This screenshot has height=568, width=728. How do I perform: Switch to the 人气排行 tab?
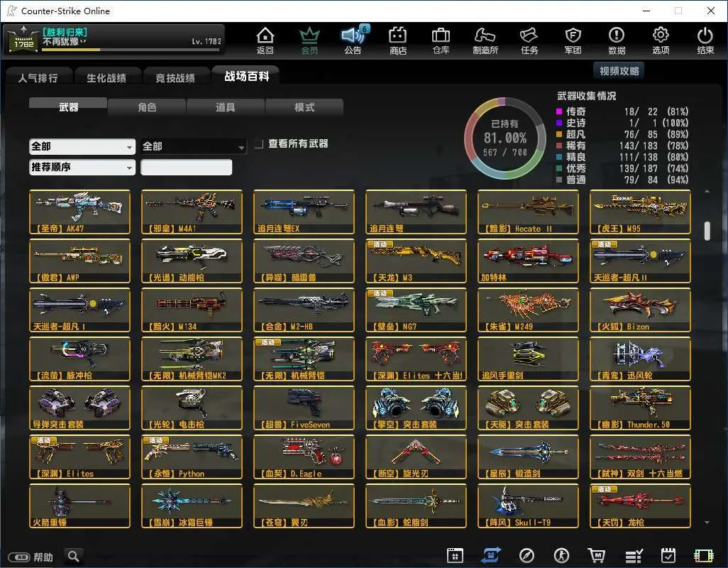point(38,77)
